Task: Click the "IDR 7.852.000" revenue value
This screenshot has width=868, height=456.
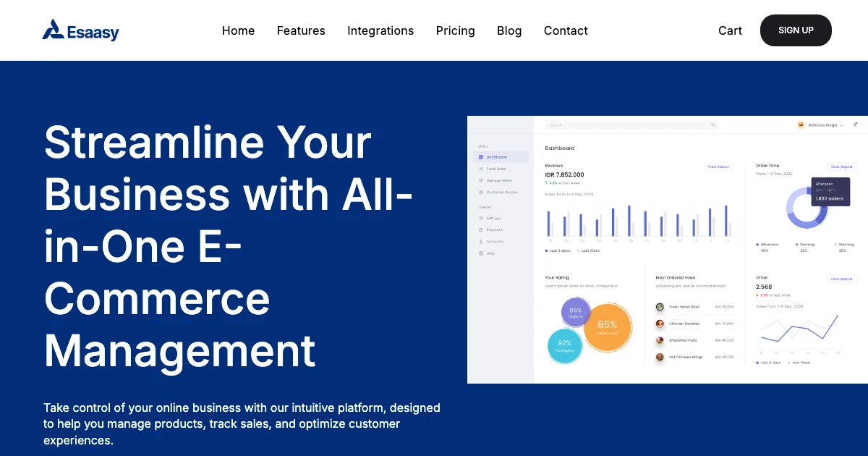Action: click(x=564, y=174)
